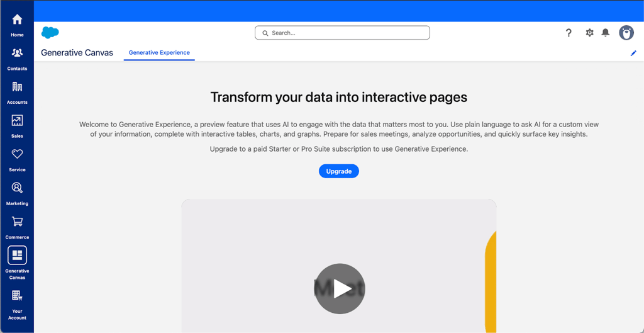The width and height of the screenshot is (644, 333).
Task: Open the Sales section icon
Action: click(x=17, y=120)
